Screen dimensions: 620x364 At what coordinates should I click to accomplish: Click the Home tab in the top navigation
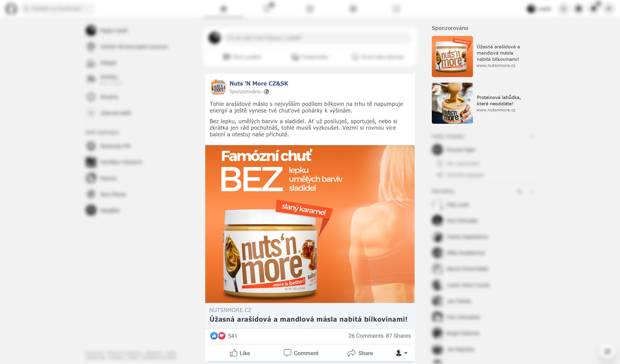(x=223, y=9)
